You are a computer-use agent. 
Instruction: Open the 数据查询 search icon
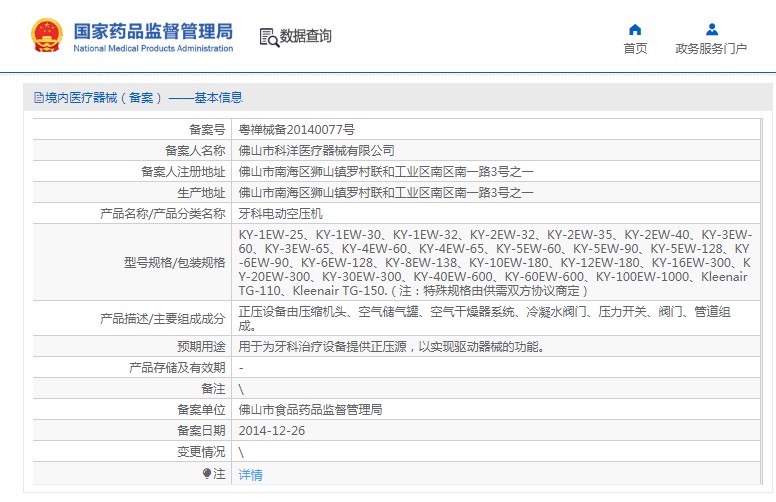tap(269, 37)
